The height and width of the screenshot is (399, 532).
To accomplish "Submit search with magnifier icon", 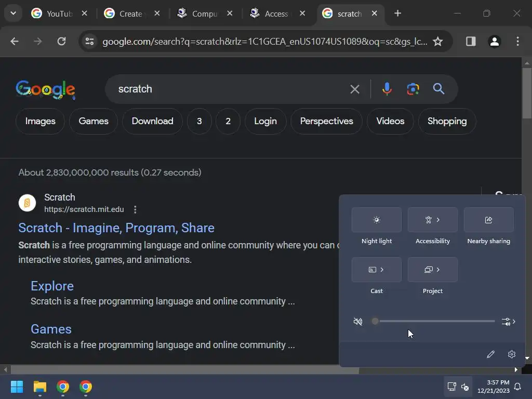I will click(438, 89).
